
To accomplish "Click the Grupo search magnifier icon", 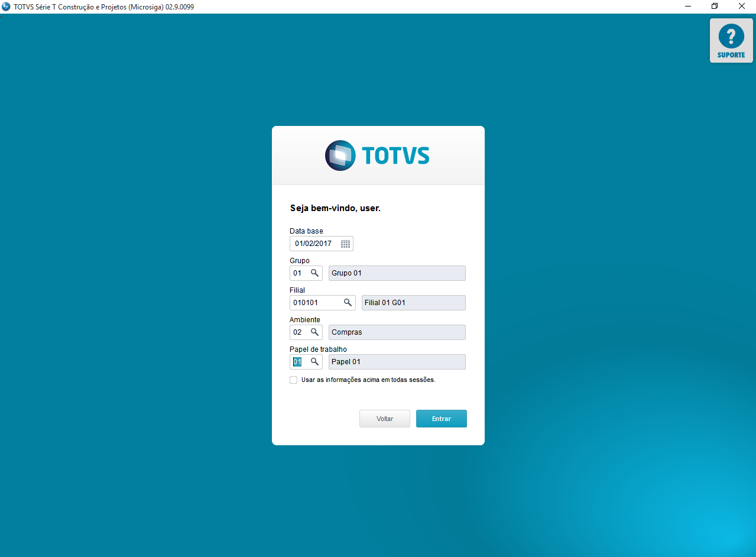I will 315,273.
